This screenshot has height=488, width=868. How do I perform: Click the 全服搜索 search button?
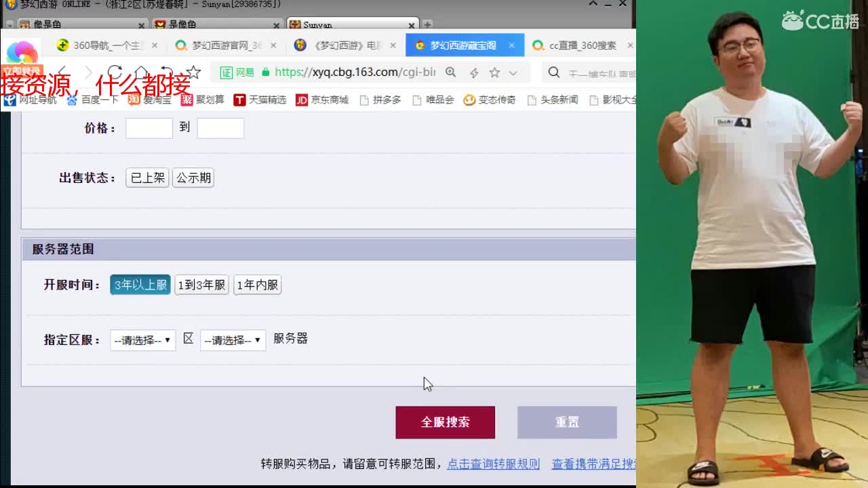(x=446, y=422)
